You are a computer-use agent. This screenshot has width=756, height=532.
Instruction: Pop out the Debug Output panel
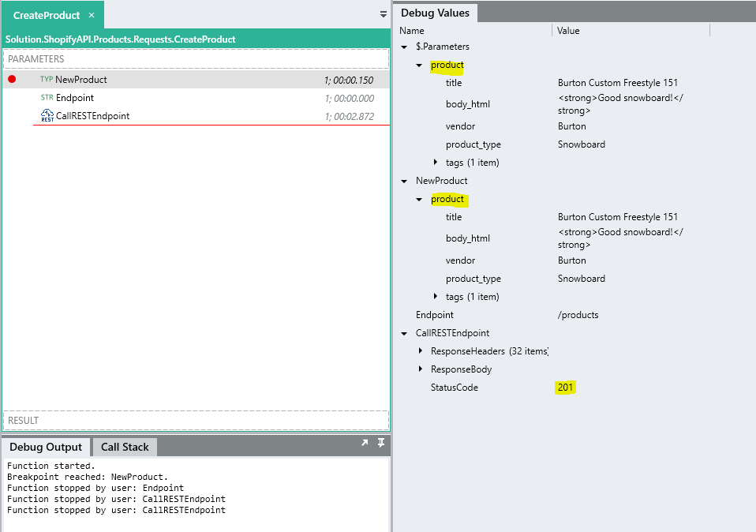(365, 442)
